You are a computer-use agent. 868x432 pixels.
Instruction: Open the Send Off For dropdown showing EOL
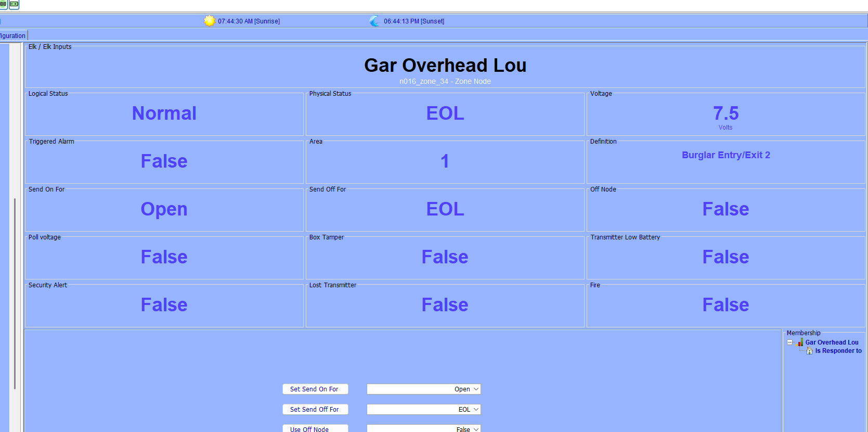click(x=476, y=410)
